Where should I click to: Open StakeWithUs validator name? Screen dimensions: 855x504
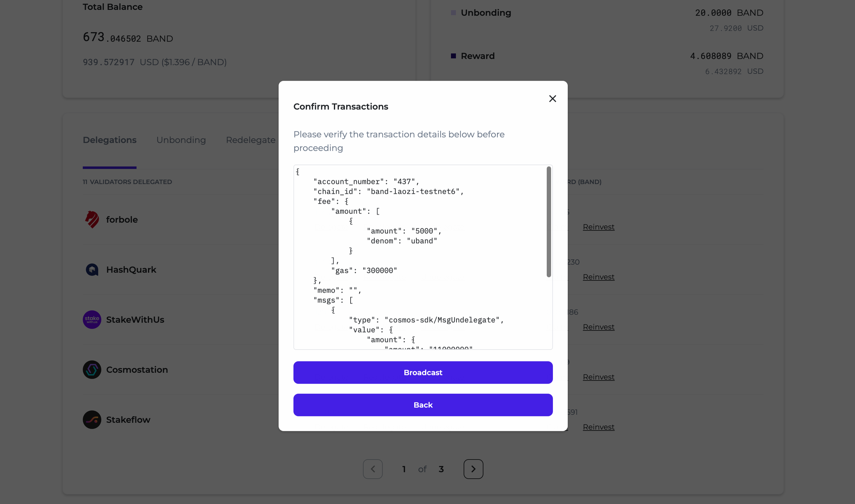pos(135,320)
